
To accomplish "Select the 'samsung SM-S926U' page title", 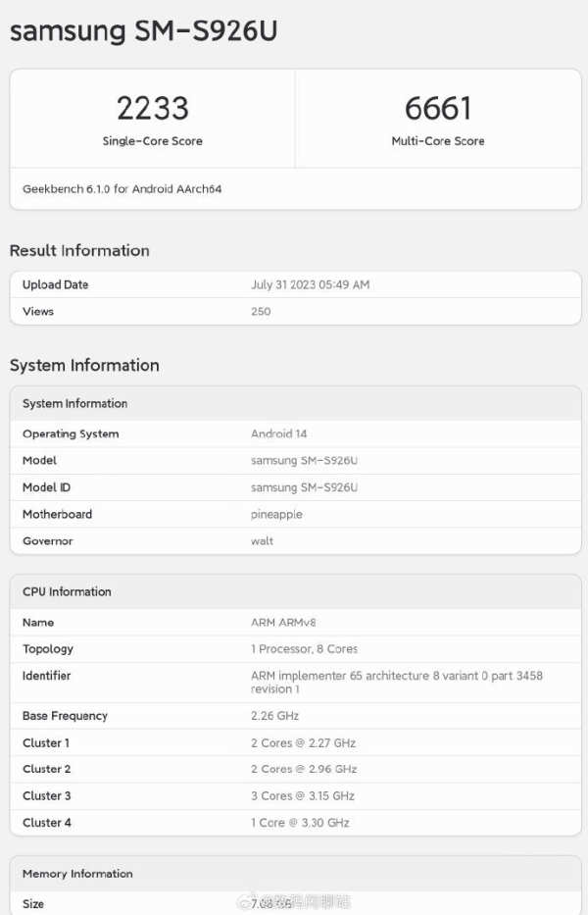I will tap(143, 31).
